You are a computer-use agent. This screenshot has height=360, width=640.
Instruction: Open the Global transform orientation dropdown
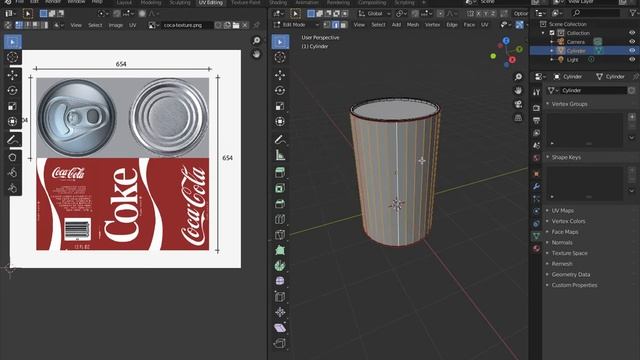(374, 14)
